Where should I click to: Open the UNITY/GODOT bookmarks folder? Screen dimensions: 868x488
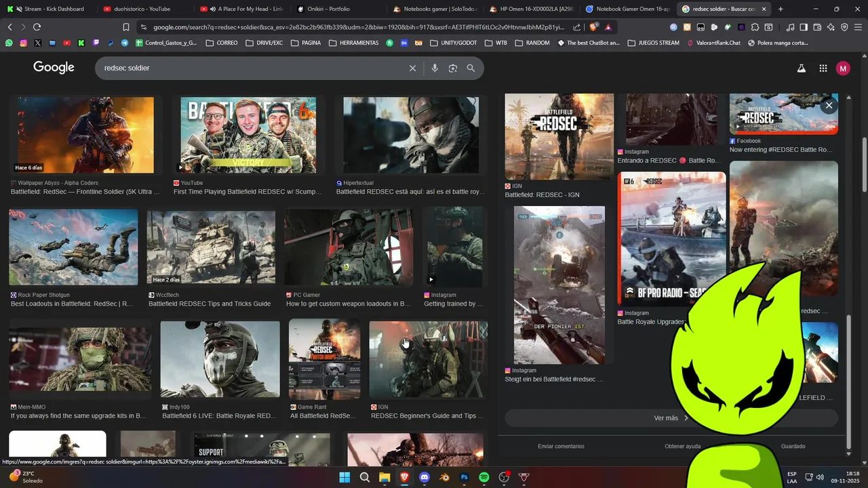453,43
